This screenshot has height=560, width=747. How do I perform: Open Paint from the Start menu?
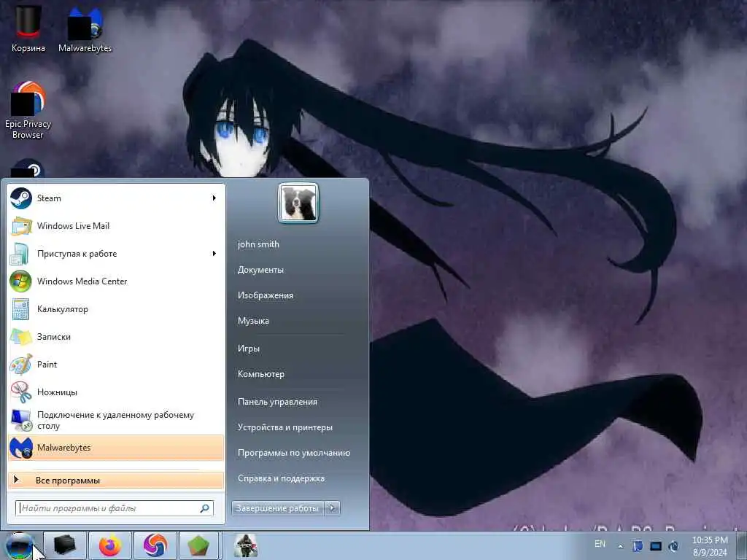click(x=116, y=365)
